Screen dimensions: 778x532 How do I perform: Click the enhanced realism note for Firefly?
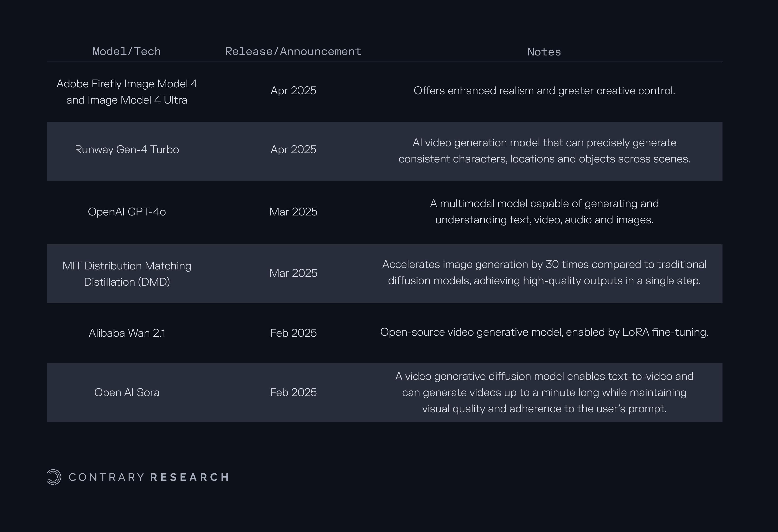click(544, 91)
